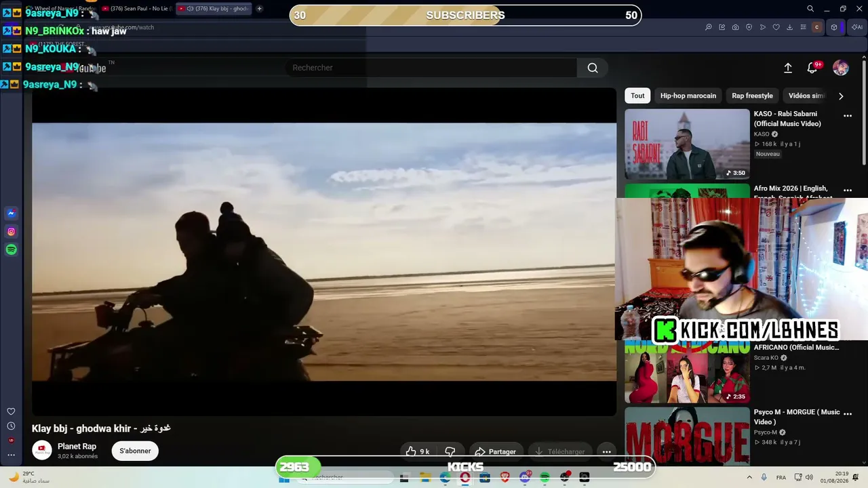The height and width of the screenshot is (488, 868).
Task: Select the "Hip-hop marocain" filter chip
Action: (688, 96)
